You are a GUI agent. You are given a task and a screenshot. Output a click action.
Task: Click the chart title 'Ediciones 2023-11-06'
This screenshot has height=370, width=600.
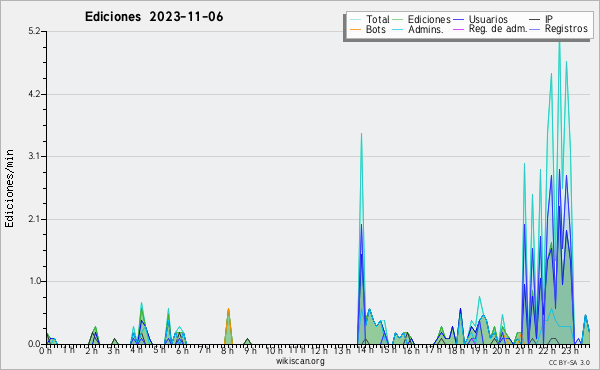coord(154,17)
